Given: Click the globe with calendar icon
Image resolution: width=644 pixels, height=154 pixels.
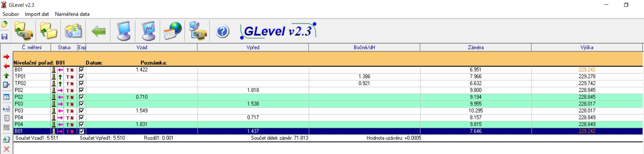Looking at the screenshot, I should 173,31.
